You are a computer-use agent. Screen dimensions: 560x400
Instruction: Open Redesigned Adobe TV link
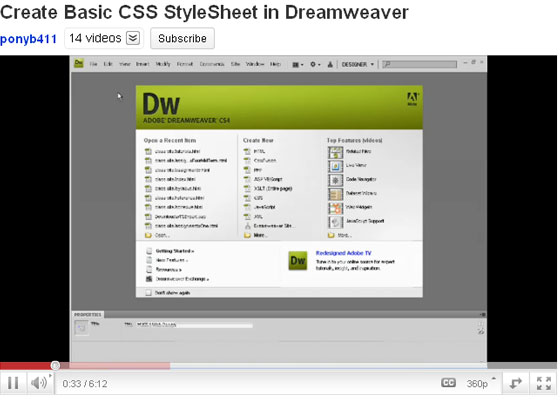[x=344, y=253]
